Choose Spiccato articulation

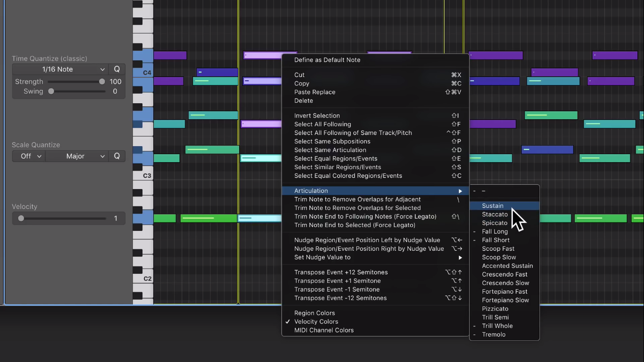[x=504, y=223]
